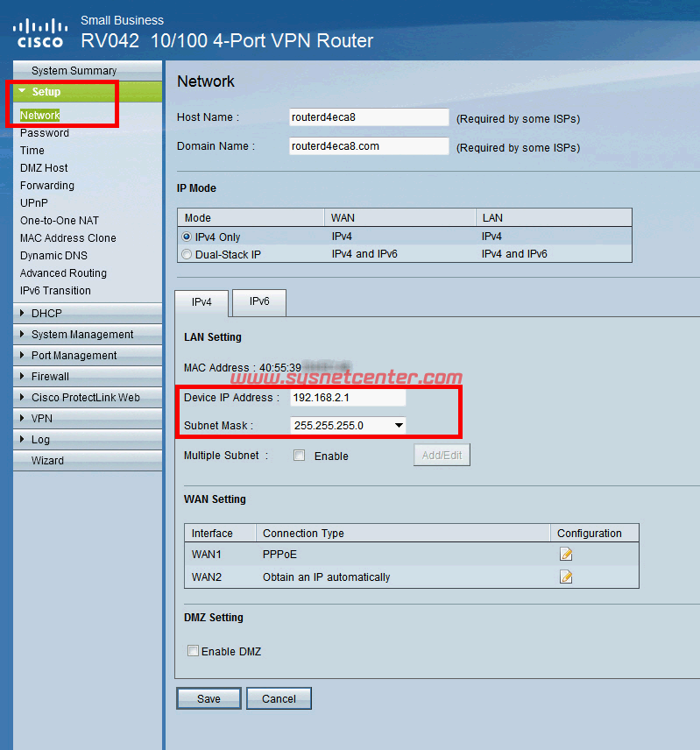Enable the Multiple Subnet checkbox
Viewport: 700px width, 750px height.
[300, 456]
